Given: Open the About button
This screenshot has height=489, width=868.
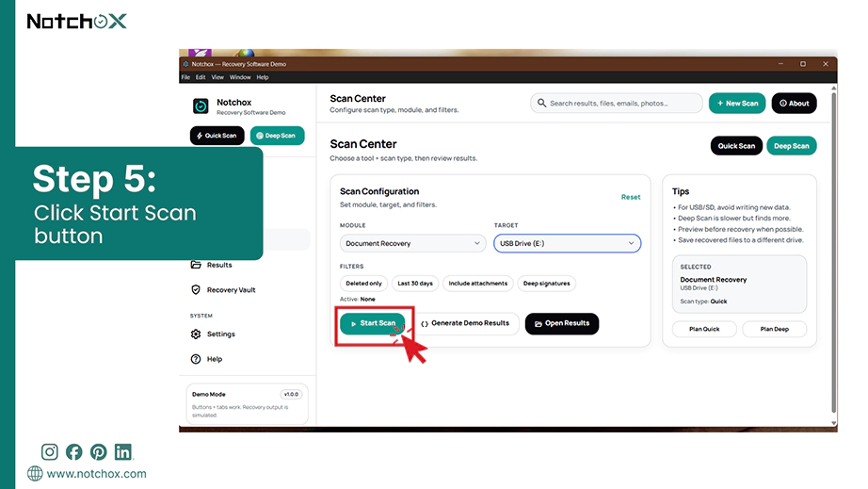Looking at the screenshot, I should 794,103.
